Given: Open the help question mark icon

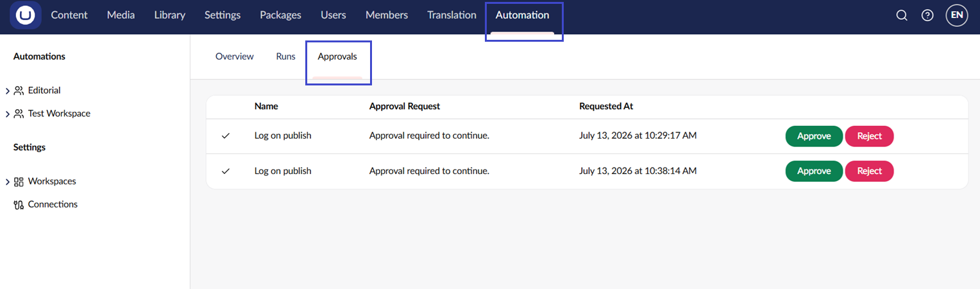Looking at the screenshot, I should tap(927, 15).
